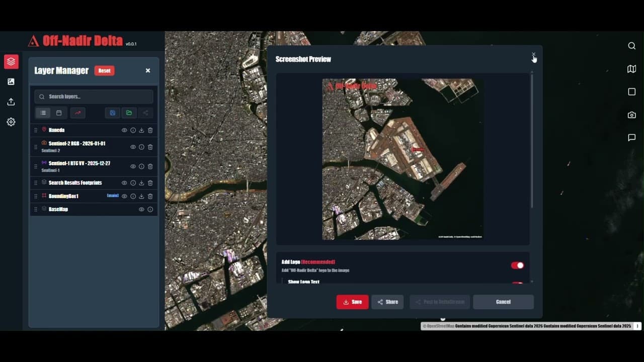Click Save in Screenshot Preview
Image resolution: width=644 pixels, height=362 pixels.
(x=352, y=302)
